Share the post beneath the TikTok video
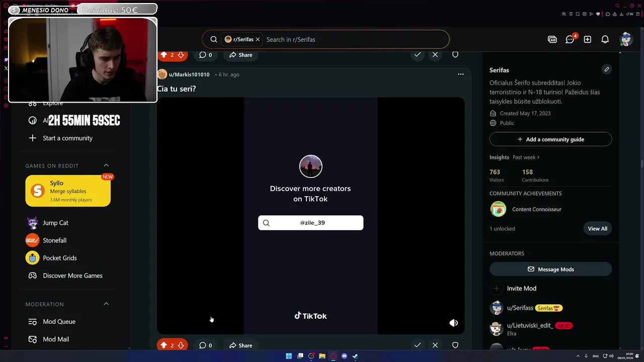The height and width of the screenshot is (362, 644). pos(240,345)
